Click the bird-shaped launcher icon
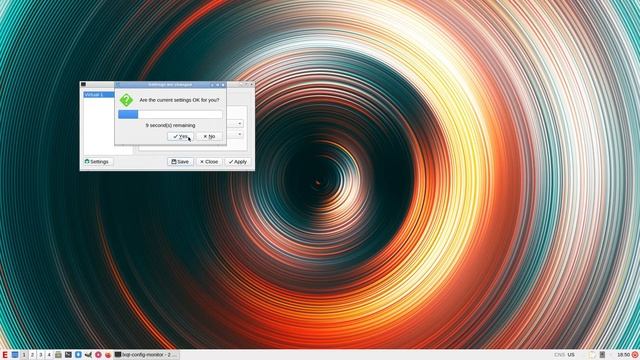This screenshot has height=360, width=640. click(x=88, y=355)
